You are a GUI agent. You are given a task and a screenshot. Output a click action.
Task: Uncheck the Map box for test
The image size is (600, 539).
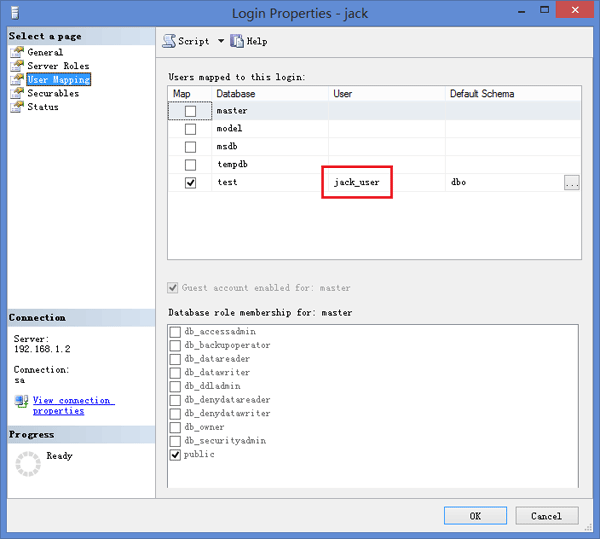[x=190, y=183]
